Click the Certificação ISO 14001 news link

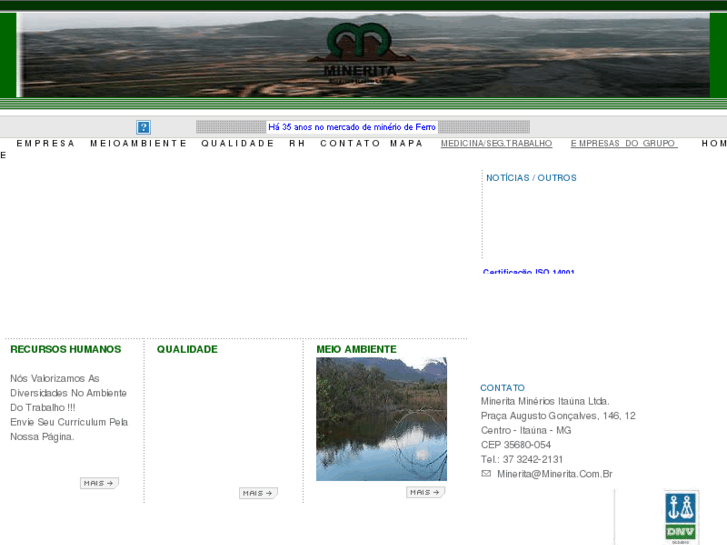tap(529, 271)
